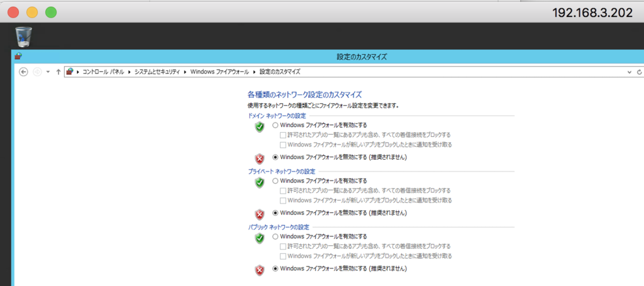Click 設定のカスタマイズ breadcrumb item

(x=280, y=72)
